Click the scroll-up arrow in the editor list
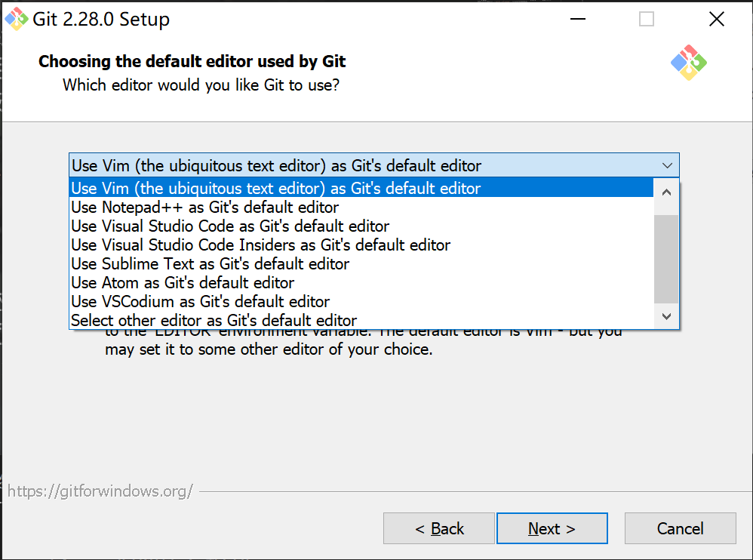 (665, 192)
